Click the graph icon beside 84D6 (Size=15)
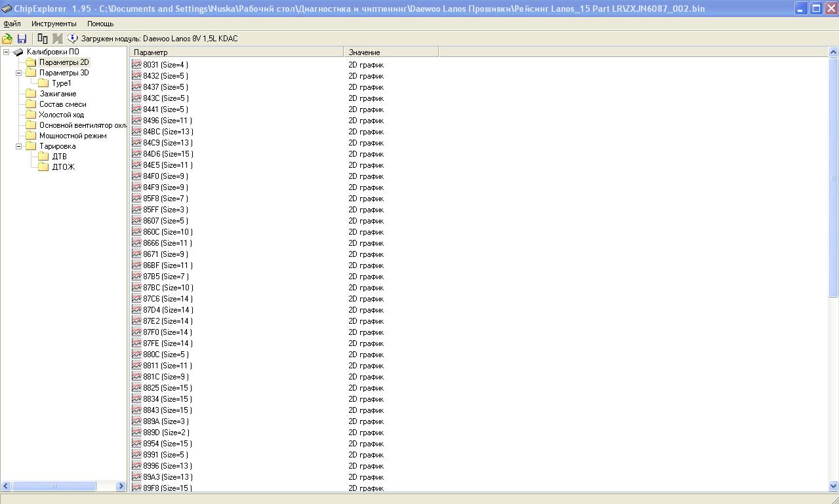This screenshot has height=504, width=839. [136, 154]
